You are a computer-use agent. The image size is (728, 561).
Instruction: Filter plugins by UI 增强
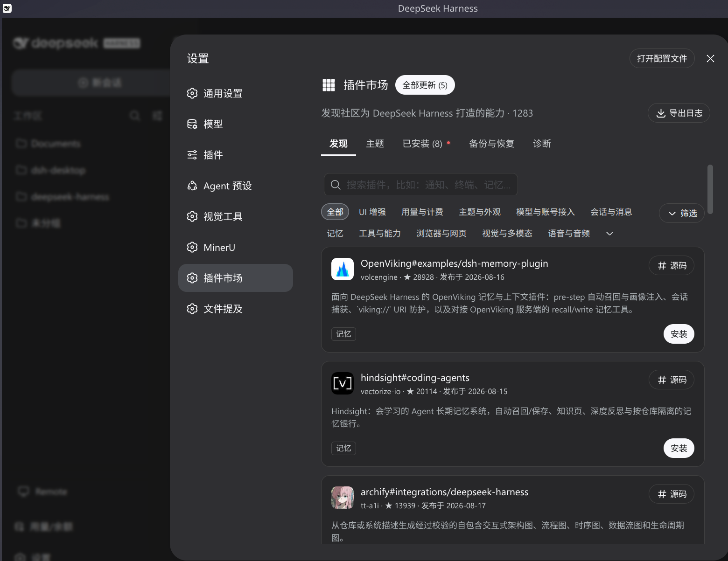(x=372, y=212)
